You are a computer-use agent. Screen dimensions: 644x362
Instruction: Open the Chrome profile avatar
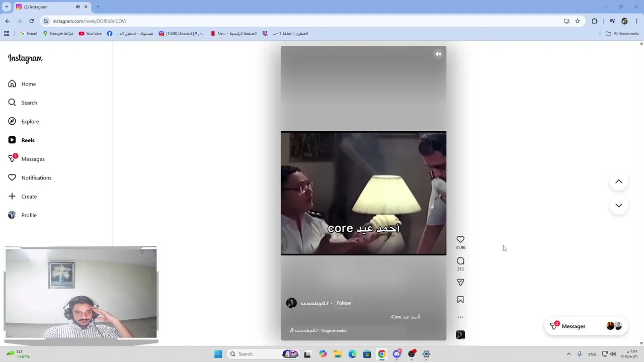tap(624, 21)
